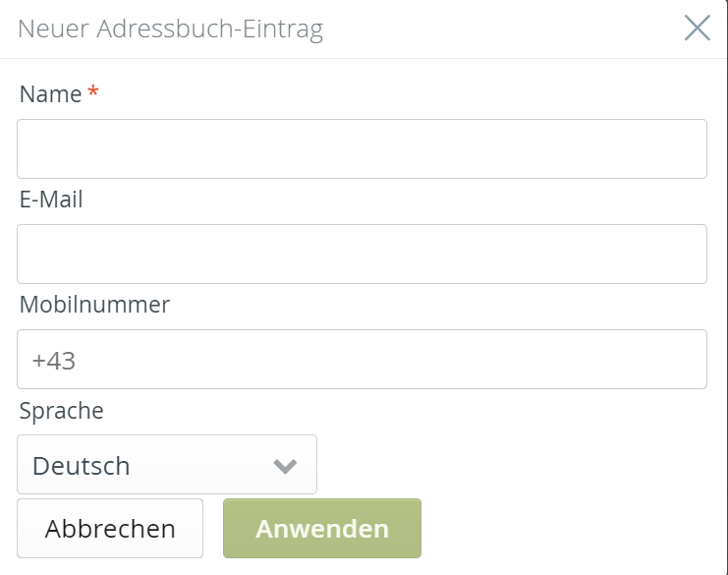This screenshot has width=728, height=575.
Task: Click the green Anwenden button
Action: pyautogui.click(x=322, y=529)
